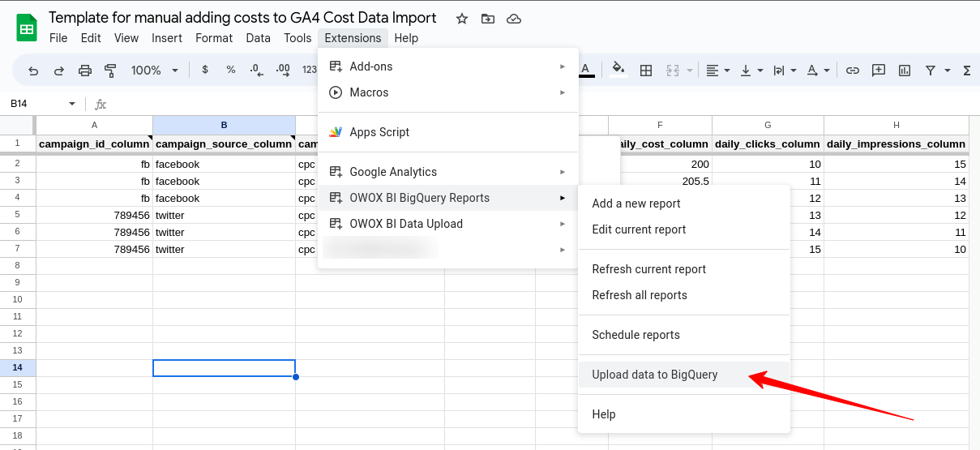Image resolution: width=980 pixels, height=450 pixels.
Task: Click the document title field
Action: pos(242,18)
